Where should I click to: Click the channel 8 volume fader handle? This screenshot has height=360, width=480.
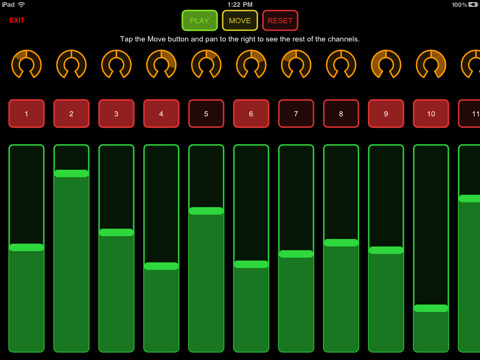[341, 243]
